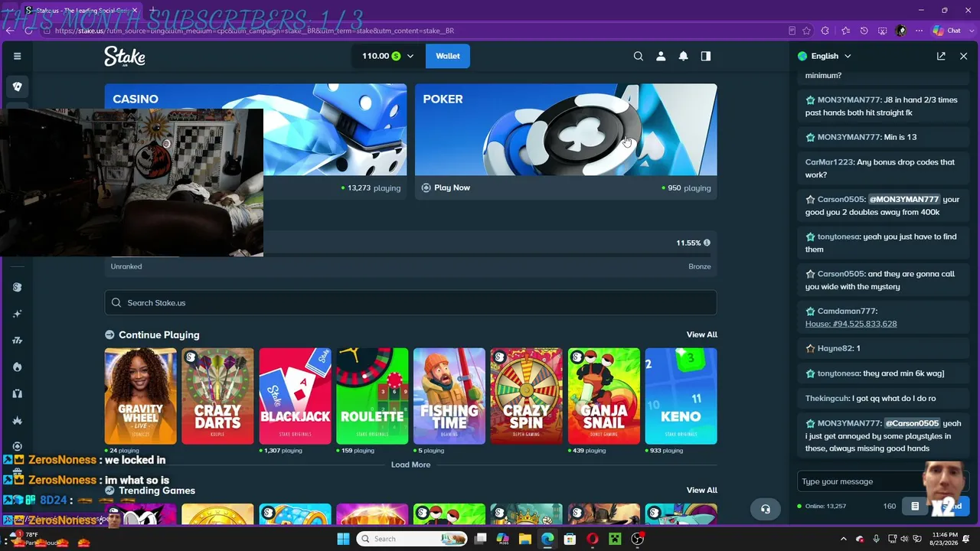Open the Blackjack game tile
Image resolution: width=980 pixels, height=551 pixels.
[x=295, y=396]
